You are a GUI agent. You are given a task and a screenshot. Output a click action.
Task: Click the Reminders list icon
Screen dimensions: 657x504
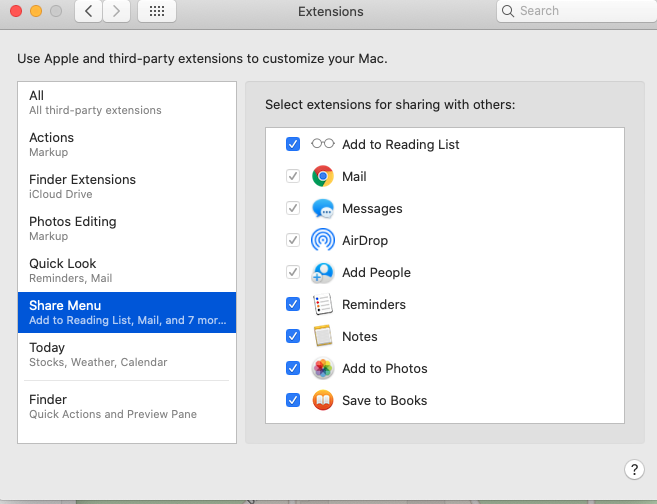(323, 304)
